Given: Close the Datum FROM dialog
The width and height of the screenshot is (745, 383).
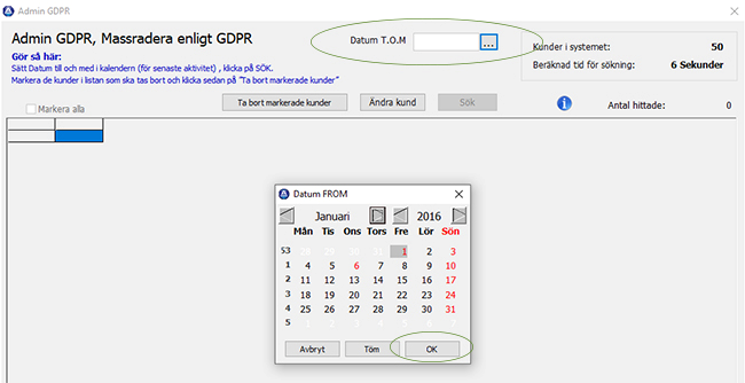Looking at the screenshot, I should [458, 194].
